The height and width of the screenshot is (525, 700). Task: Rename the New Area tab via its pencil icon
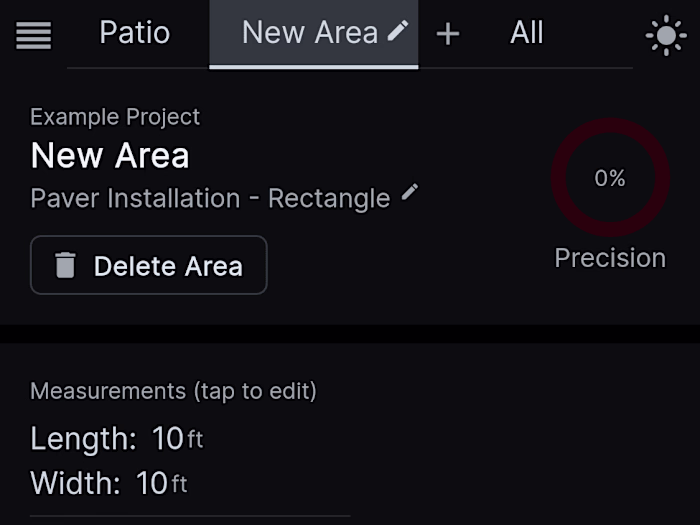(x=398, y=32)
